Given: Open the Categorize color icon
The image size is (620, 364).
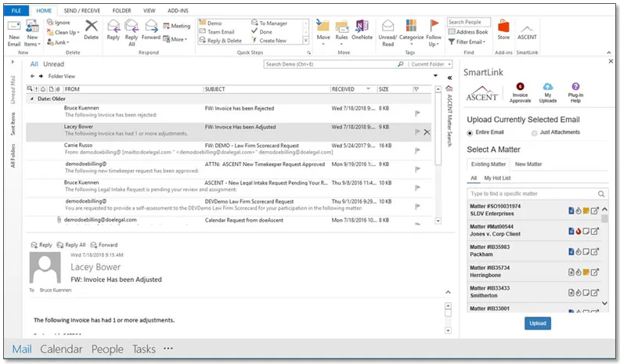Looking at the screenshot, I should click(411, 26).
